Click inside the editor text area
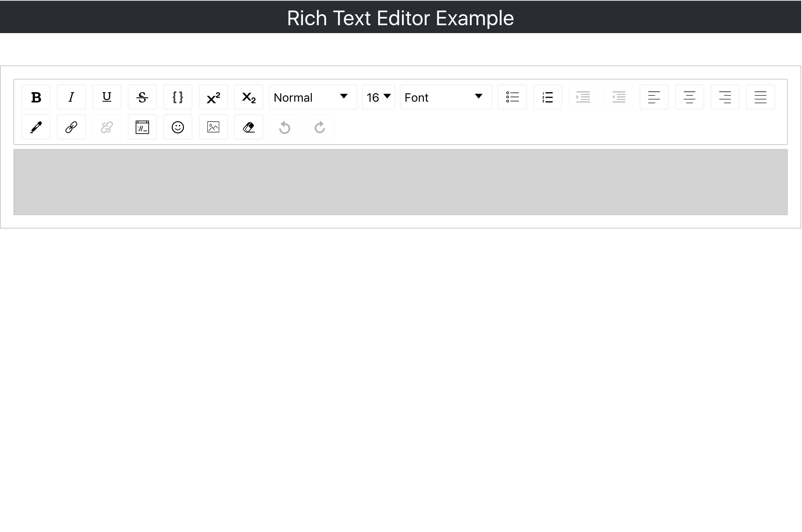Screen dimensions: 802x532 tap(400, 181)
